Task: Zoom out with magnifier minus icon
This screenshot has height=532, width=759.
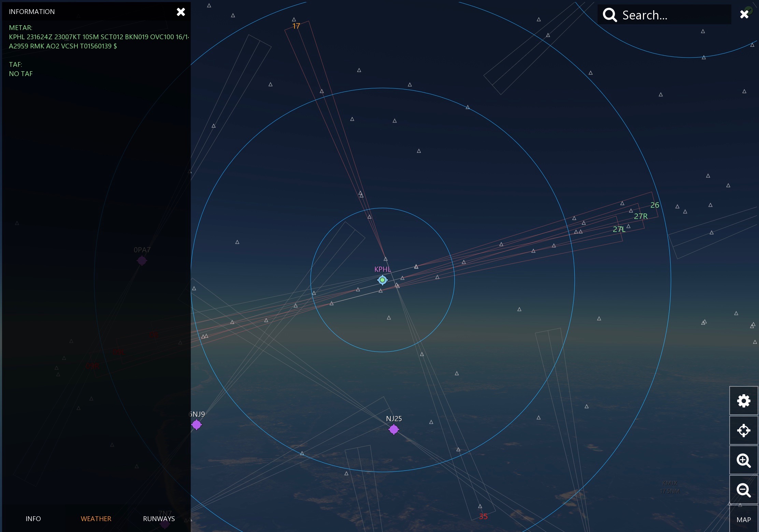Action: (743, 490)
